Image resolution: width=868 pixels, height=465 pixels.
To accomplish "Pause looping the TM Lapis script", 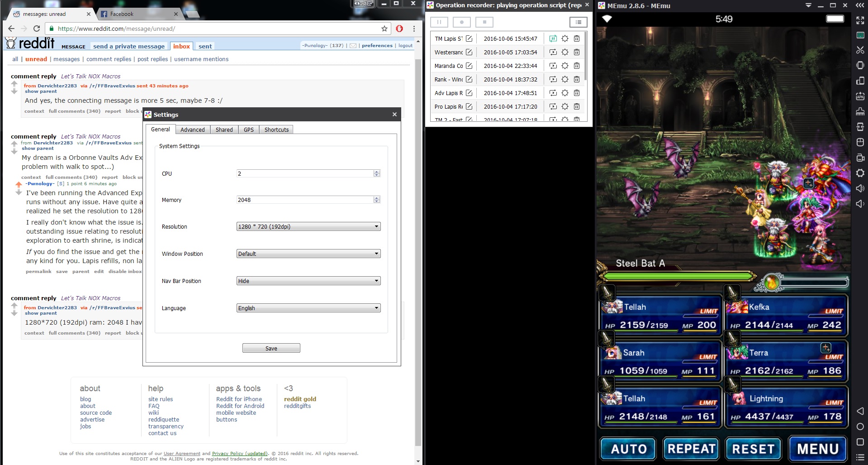I will pyautogui.click(x=553, y=38).
